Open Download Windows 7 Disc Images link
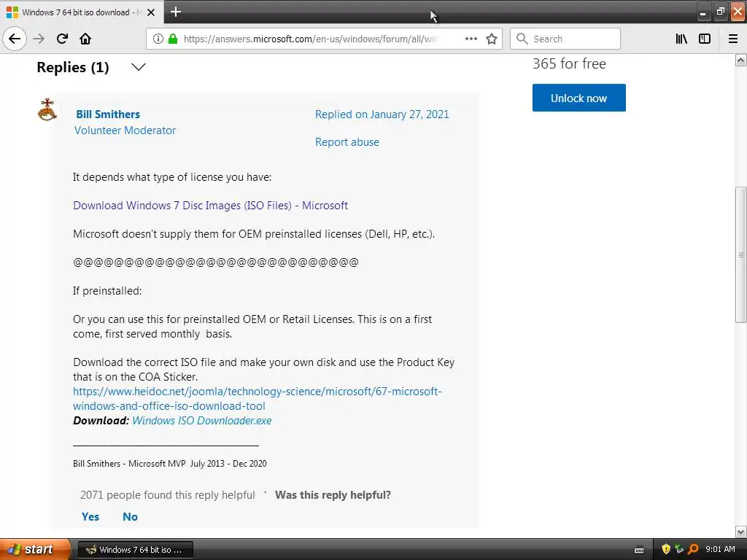The image size is (747, 560). [x=211, y=206]
